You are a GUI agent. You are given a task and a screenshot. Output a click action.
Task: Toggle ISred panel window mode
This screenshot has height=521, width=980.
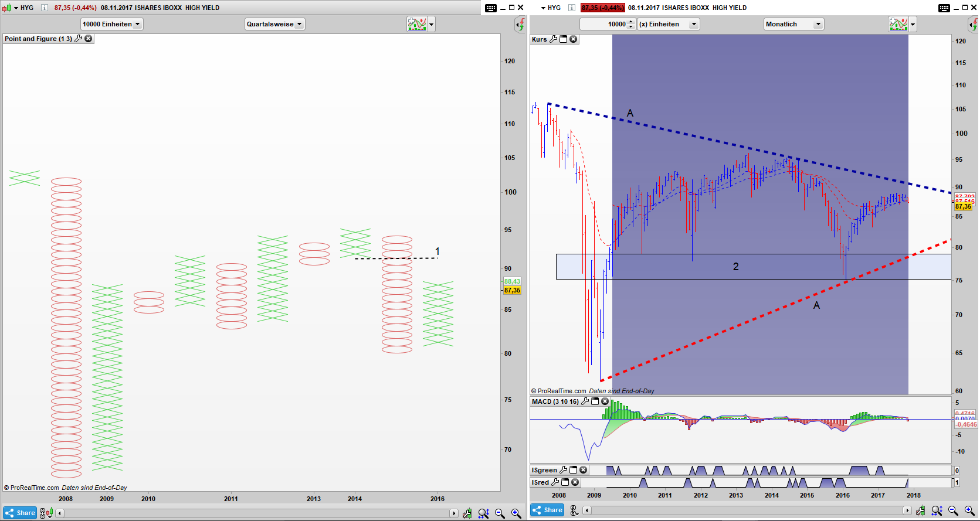tap(565, 482)
